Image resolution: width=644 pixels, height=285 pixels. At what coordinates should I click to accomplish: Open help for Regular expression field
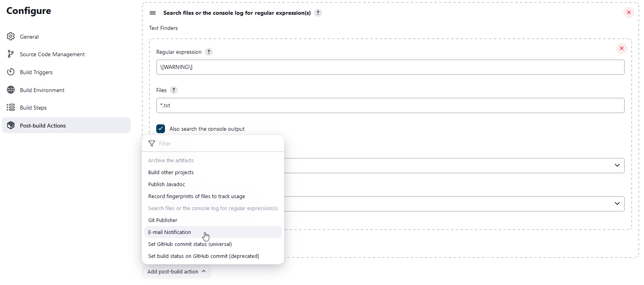tap(209, 52)
